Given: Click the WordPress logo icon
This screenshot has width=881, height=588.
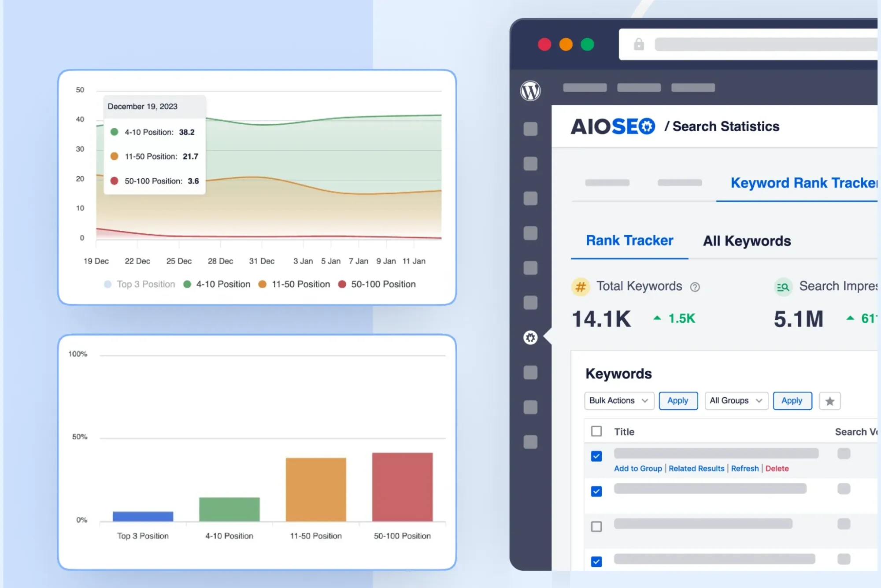Looking at the screenshot, I should pos(530,91).
